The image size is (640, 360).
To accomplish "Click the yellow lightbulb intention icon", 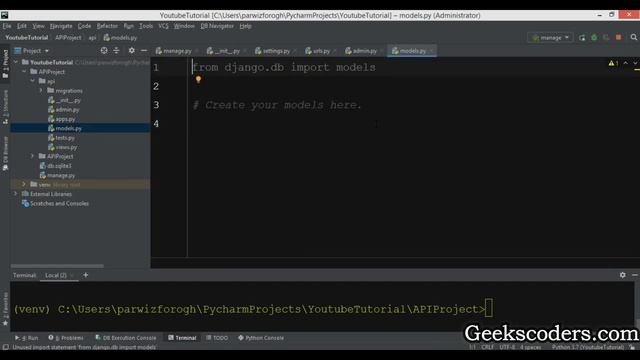I will pos(198,79).
